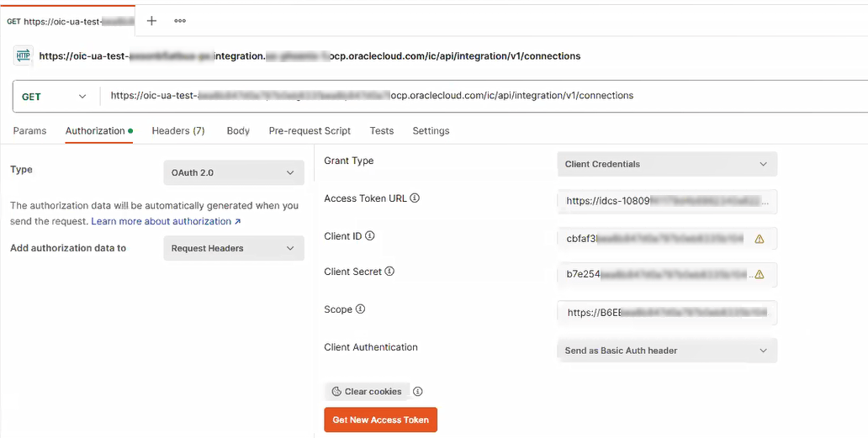This screenshot has width=868, height=438.
Task: Select the GET request tab at top
Action: coord(67,21)
